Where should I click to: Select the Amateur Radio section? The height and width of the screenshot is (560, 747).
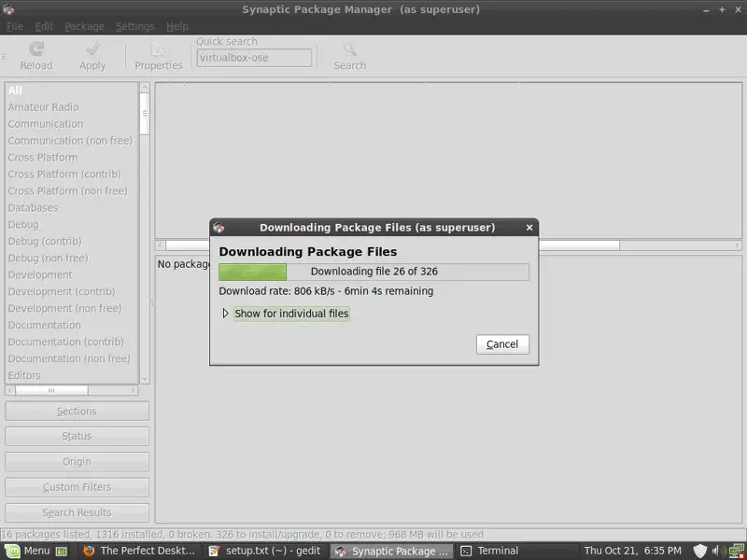point(72,107)
